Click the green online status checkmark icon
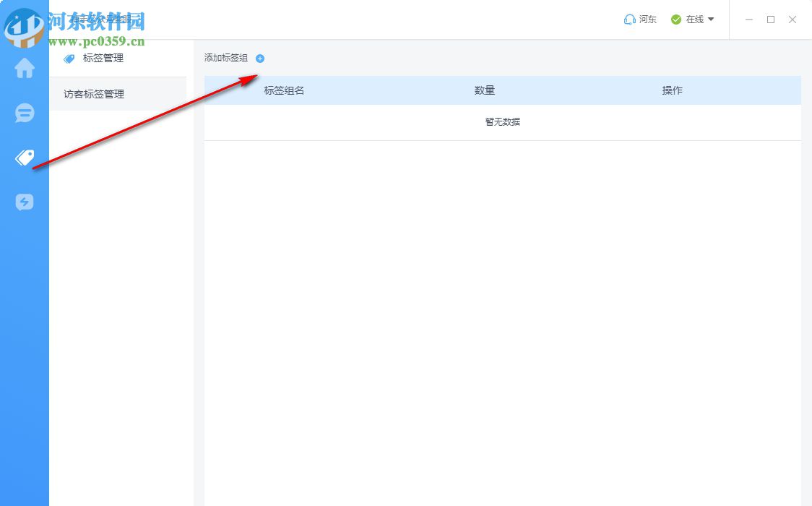The width and height of the screenshot is (812, 506). [675, 20]
